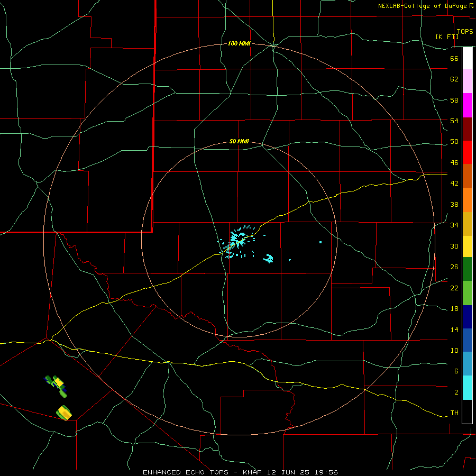Click the gold legend swatch
Viewport: 476px width, 476px height.
[467, 224]
